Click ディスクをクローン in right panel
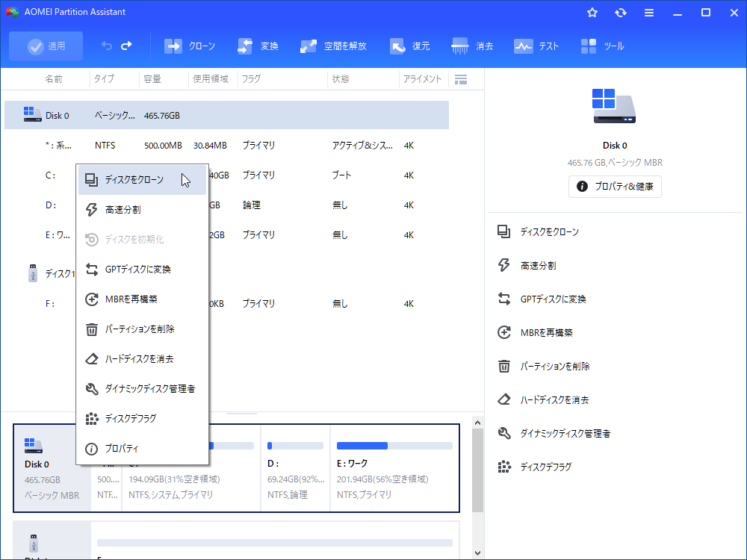This screenshot has width=747, height=560. (x=538, y=232)
